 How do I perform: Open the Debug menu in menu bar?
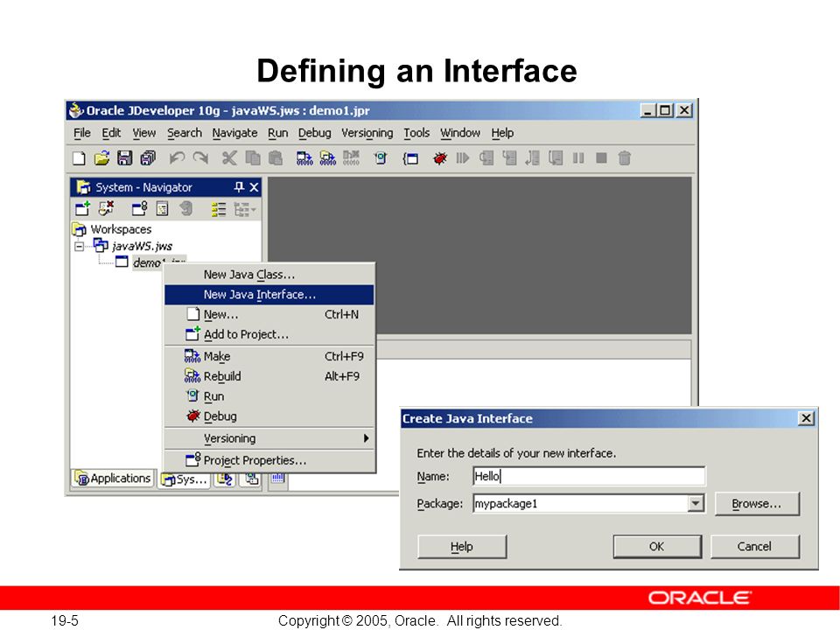314,133
